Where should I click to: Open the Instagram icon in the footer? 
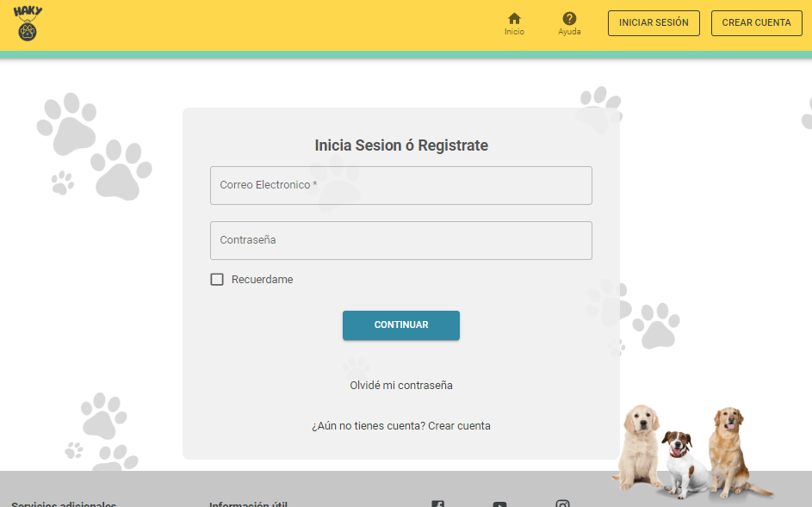click(x=562, y=504)
